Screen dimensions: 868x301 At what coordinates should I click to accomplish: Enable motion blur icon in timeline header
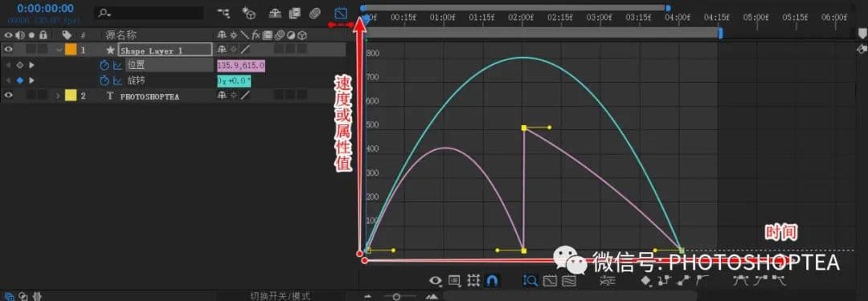(x=314, y=13)
